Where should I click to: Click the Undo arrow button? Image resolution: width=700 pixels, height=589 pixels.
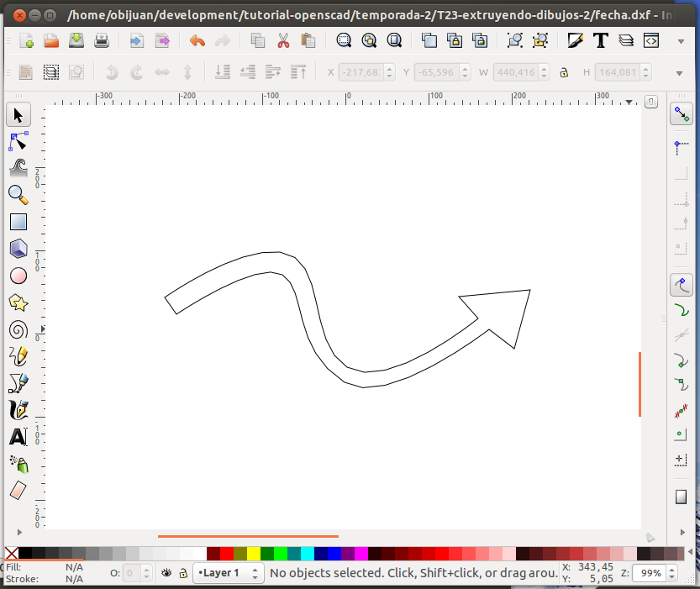[197, 40]
